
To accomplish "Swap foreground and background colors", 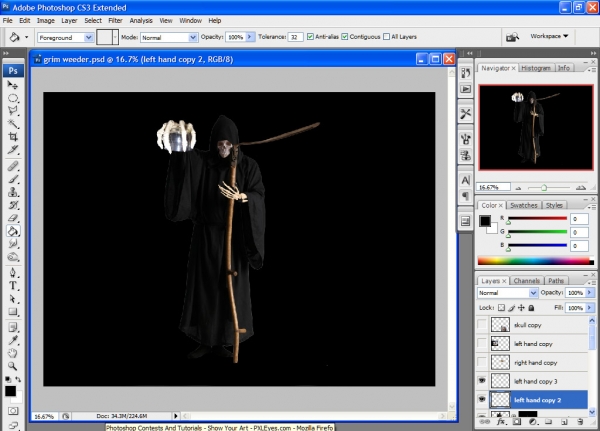I will (18, 379).
